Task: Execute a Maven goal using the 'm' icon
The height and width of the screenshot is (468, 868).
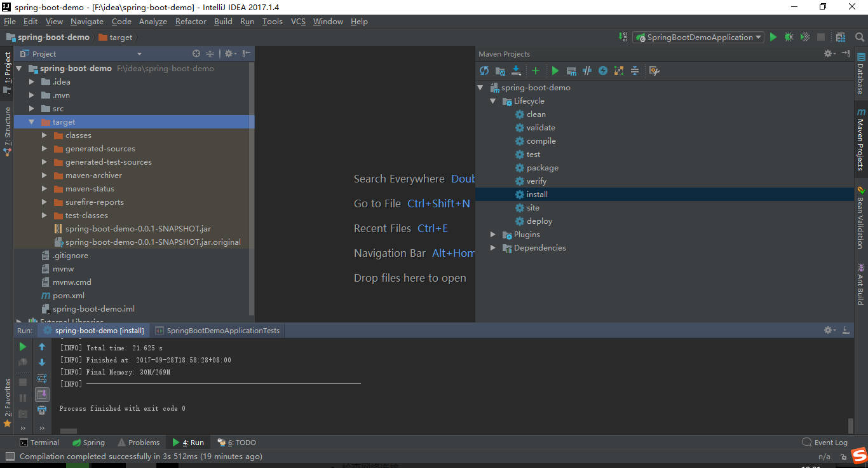Action: (570, 71)
